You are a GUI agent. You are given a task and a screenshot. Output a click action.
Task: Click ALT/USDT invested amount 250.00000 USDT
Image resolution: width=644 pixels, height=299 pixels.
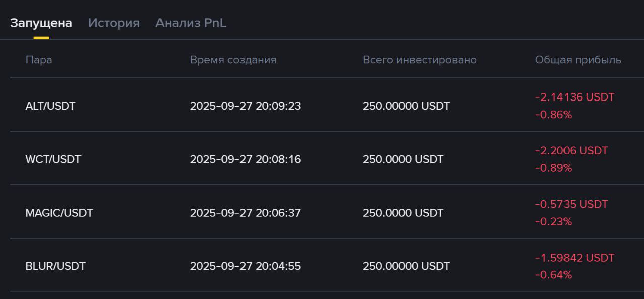click(x=406, y=106)
